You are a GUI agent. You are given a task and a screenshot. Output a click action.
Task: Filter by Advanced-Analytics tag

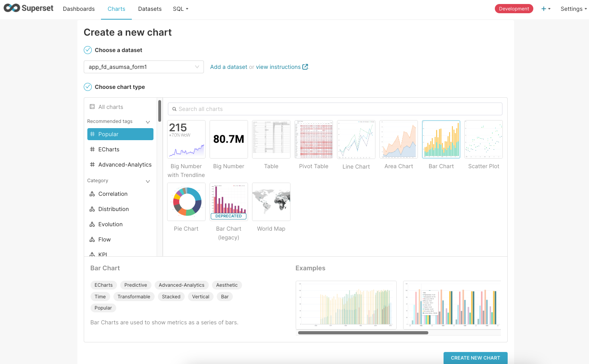pyautogui.click(x=125, y=165)
